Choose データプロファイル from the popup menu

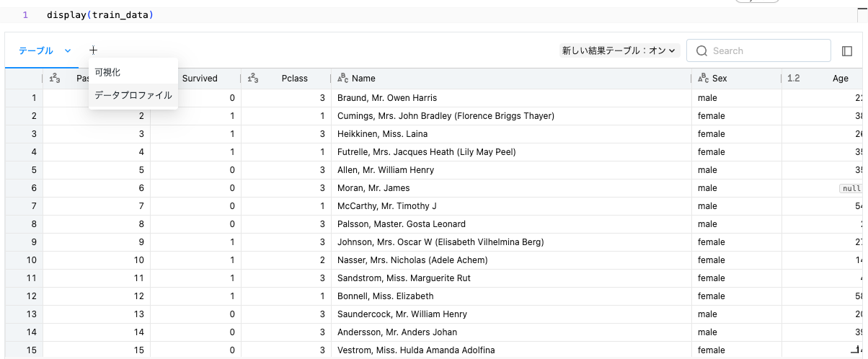133,94
